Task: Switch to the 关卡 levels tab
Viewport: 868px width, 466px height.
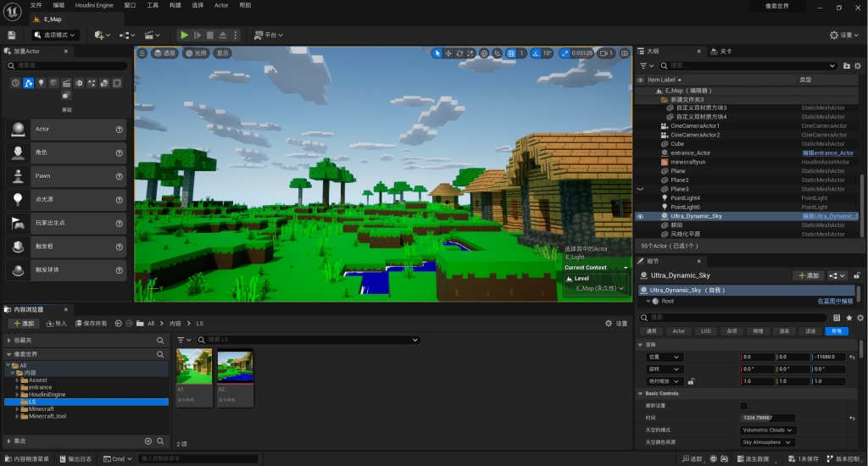Action: pos(721,51)
